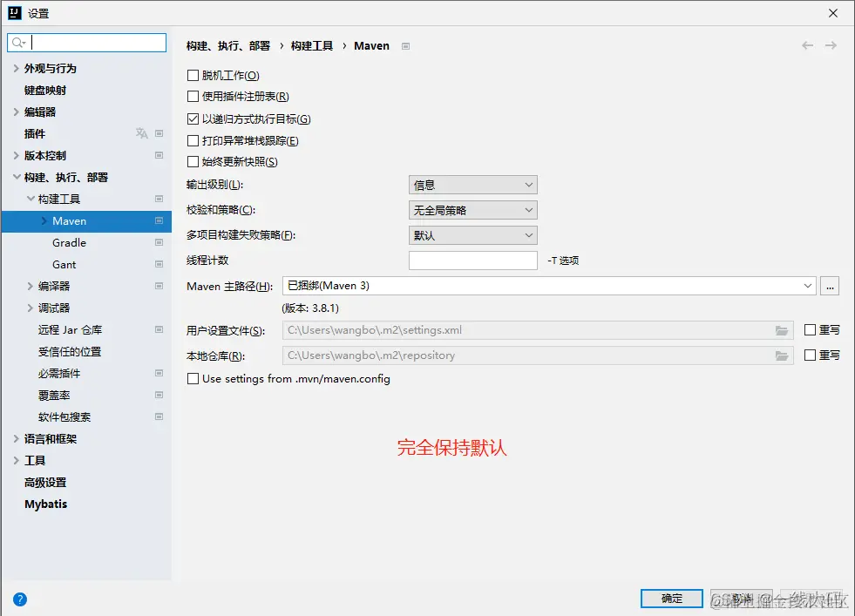Click 构建工具 in the breadcrumb
Screen dimensions: 855x616
coord(312,46)
